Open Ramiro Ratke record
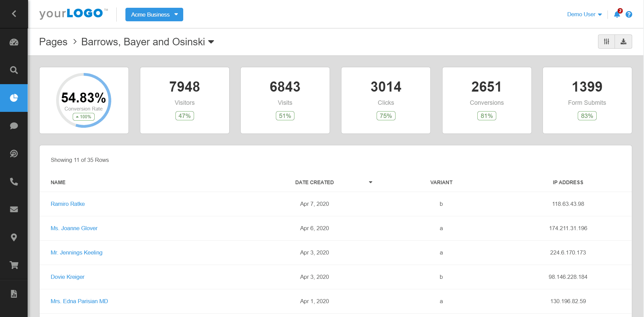The image size is (644, 317). (68, 204)
